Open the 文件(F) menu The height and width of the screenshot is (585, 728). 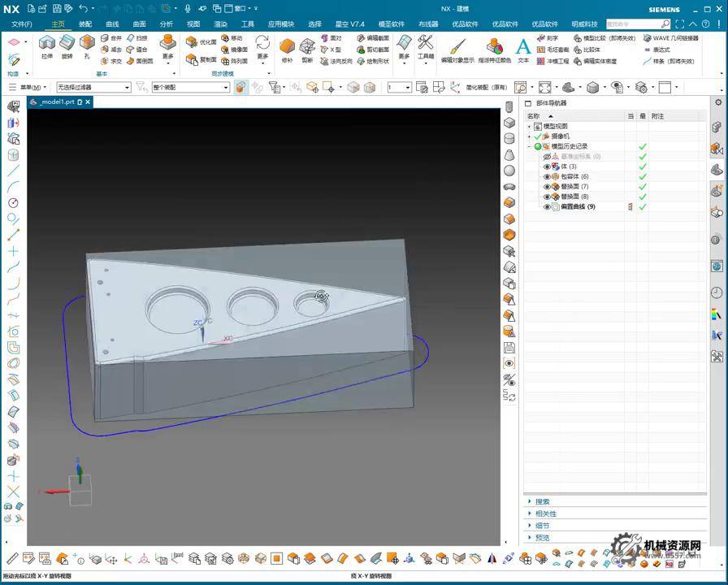(21, 24)
